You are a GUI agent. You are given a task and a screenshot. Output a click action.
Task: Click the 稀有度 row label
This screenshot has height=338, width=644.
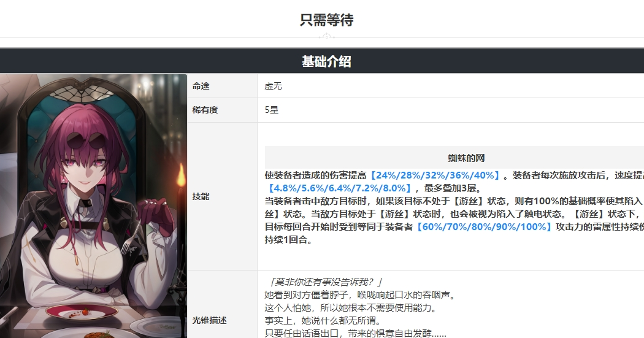pyautogui.click(x=205, y=110)
